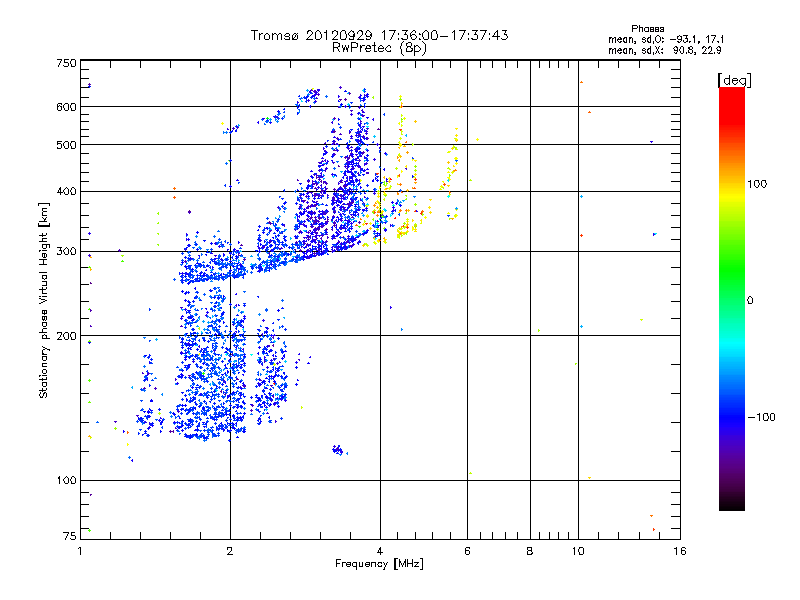Click the rainbow phase color bar
800x600 pixels.
(x=732, y=299)
